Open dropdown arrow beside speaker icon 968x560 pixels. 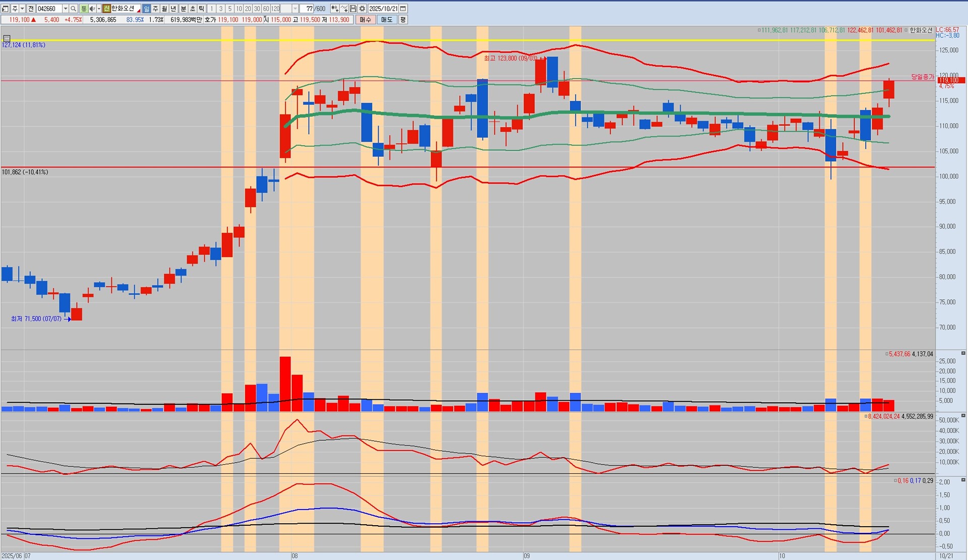point(98,9)
